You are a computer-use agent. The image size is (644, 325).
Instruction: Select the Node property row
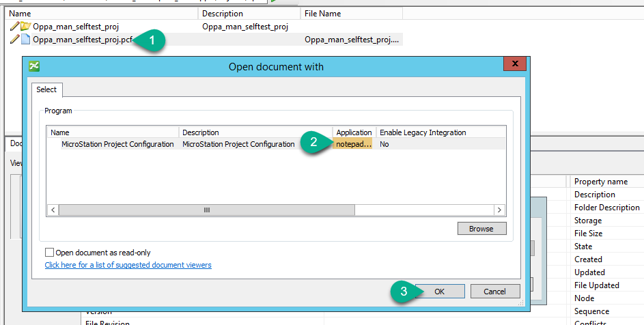(607, 298)
